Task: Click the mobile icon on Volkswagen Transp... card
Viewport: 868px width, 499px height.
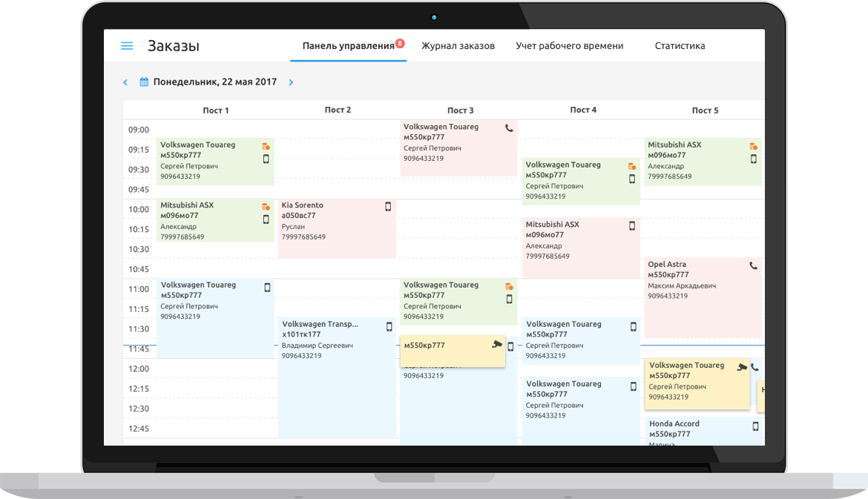Action: click(389, 326)
